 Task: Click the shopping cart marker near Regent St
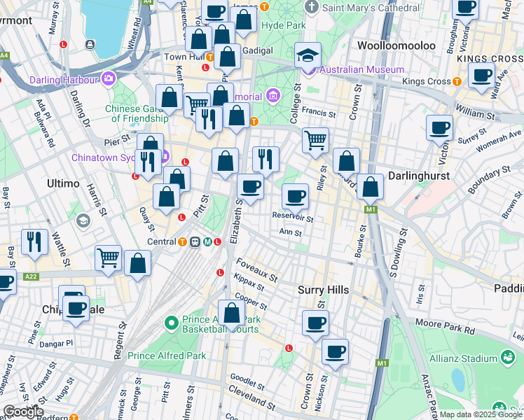click(108, 258)
